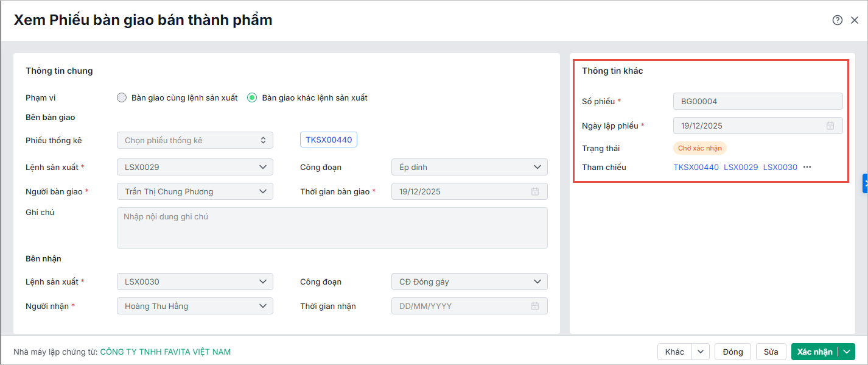Screen dimensions: 868x365
Task: Open dropdown arrow next to Khác button
Action: [x=701, y=352]
